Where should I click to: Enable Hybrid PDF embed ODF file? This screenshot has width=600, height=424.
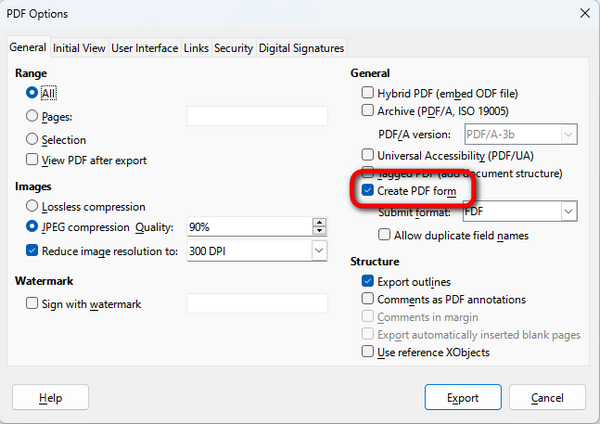pos(368,92)
